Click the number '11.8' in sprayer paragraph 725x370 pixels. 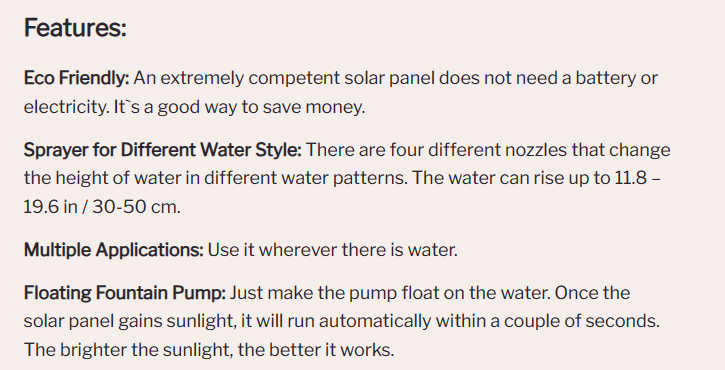coord(630,178)
